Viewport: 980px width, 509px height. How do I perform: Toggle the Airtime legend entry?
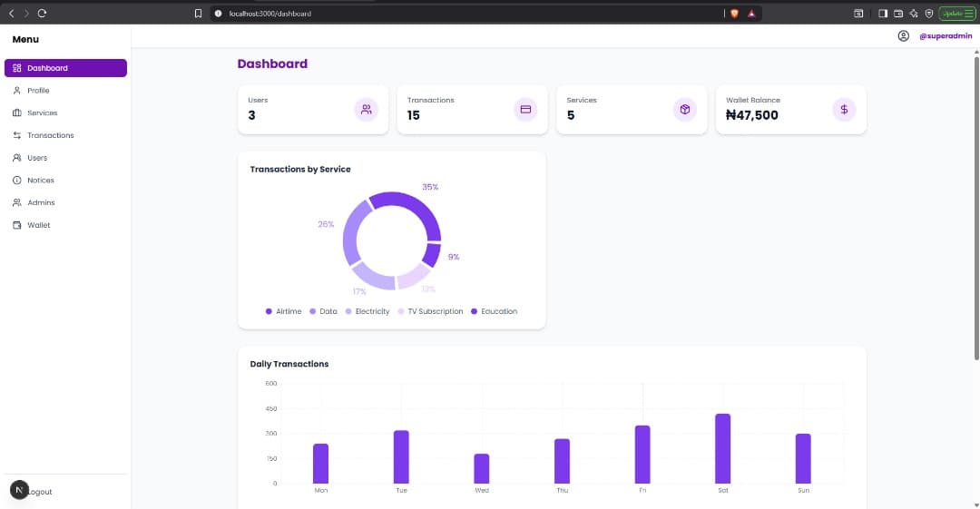coord(283,311)
